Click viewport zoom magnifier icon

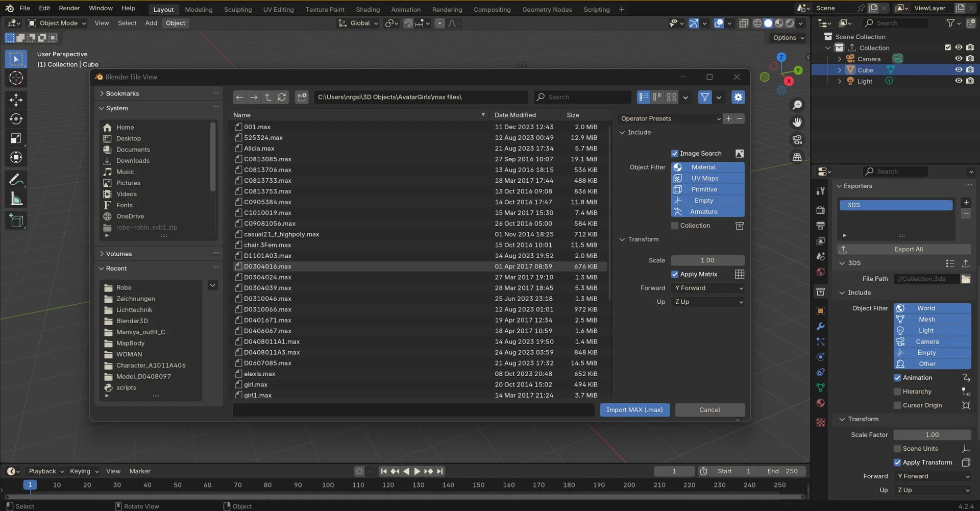(797, 105)
